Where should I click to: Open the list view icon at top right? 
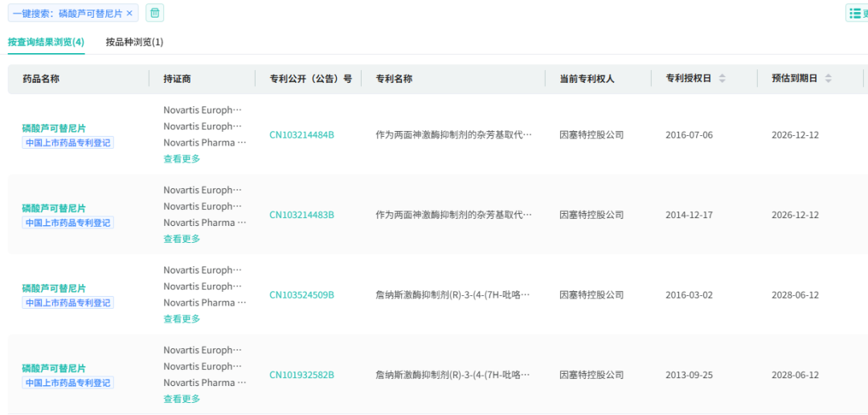(857, 14)
